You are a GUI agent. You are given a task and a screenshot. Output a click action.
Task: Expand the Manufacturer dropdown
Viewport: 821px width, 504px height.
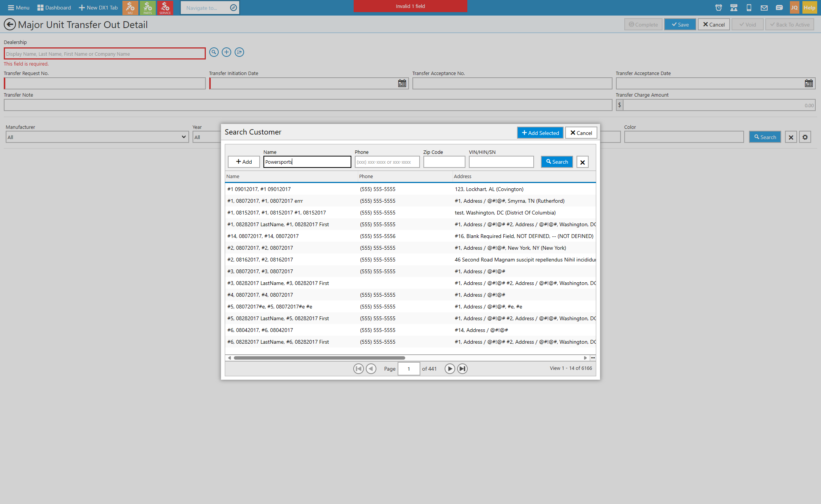97,137
